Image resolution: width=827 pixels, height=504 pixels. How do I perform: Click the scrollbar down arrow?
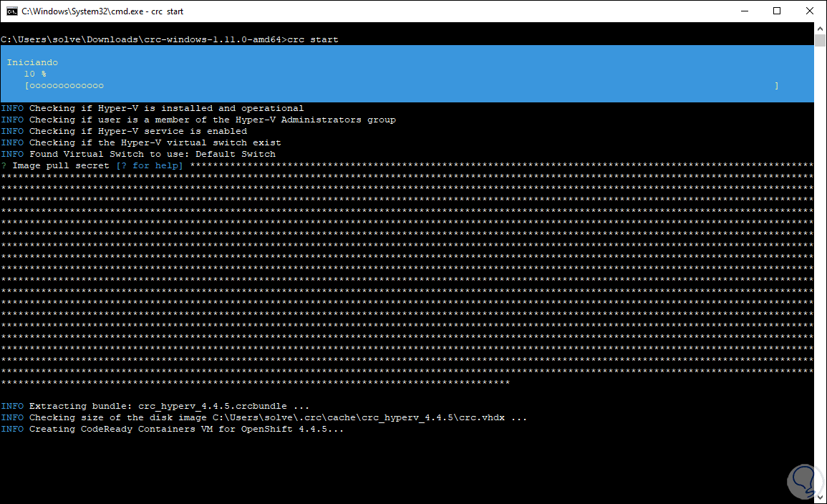point(820,497)
